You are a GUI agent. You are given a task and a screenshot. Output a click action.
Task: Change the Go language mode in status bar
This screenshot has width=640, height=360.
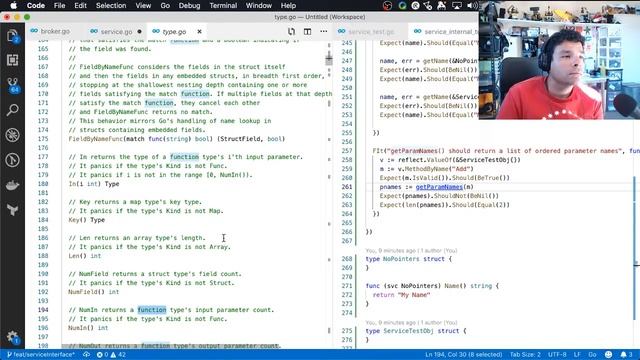[x=592, y=355]
